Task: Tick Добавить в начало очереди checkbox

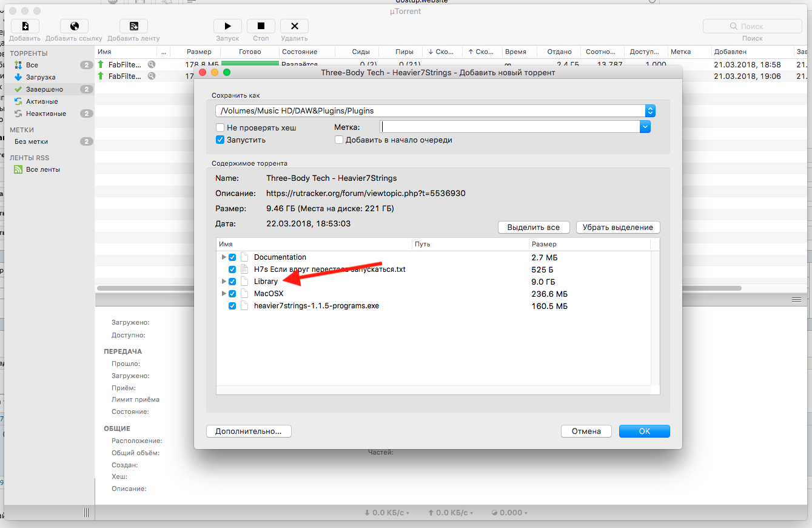Action: tap(339, 140)
